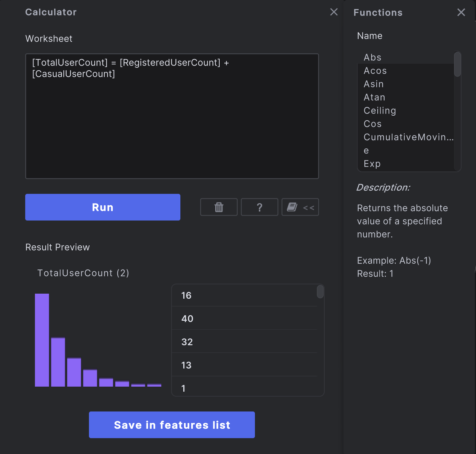Select Abs in the functions list
Viewport: 476px width, 454px height.
(x=406, y=57)
